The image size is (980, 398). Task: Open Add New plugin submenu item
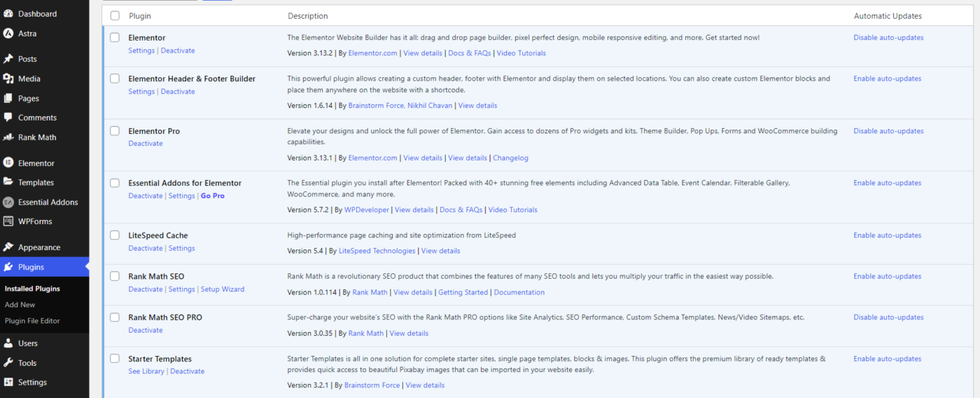(20, 305)
